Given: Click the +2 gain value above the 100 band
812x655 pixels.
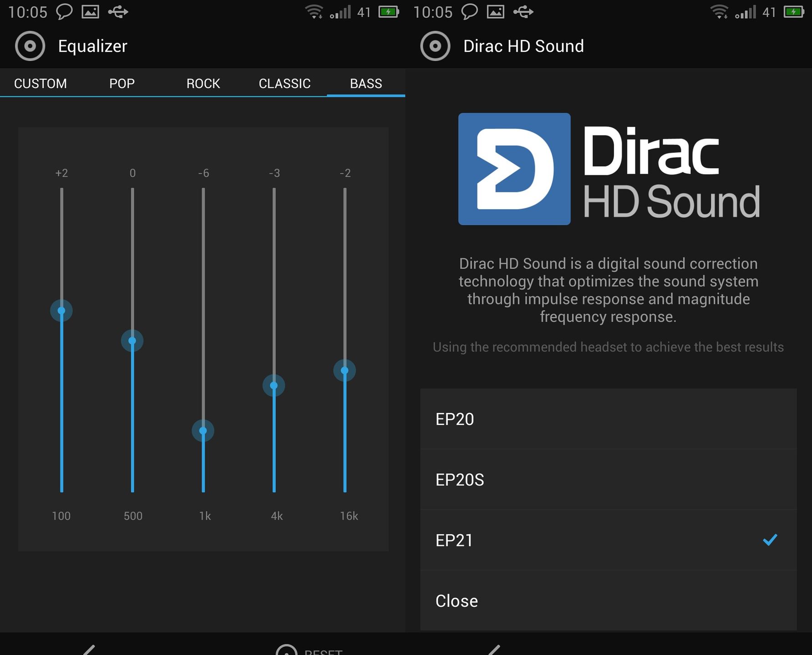Looking at the screenshot, I should [x=61, y=173].
